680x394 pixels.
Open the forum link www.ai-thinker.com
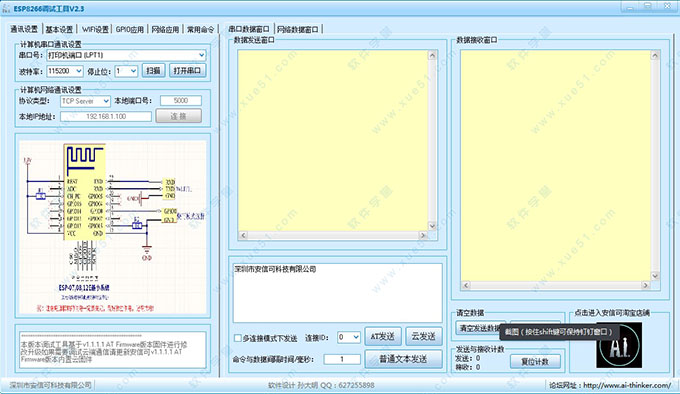[x=626, y=385]
